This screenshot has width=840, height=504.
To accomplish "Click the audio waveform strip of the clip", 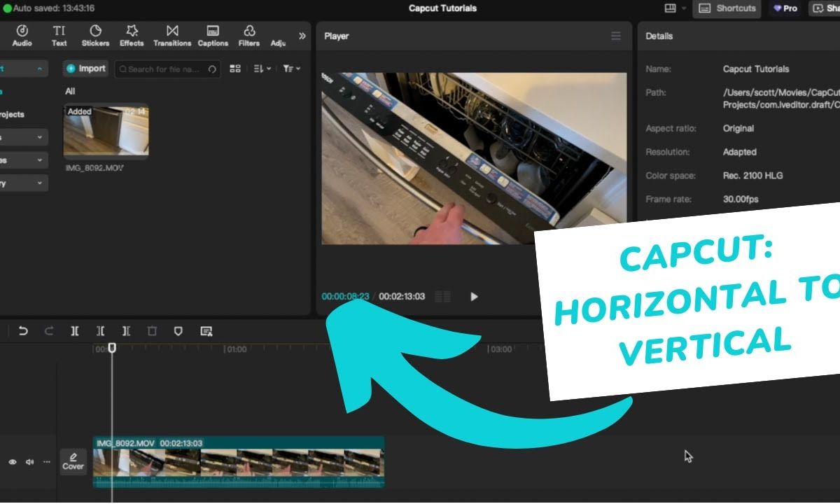I will pyautogui.click(x=239, y=482).
